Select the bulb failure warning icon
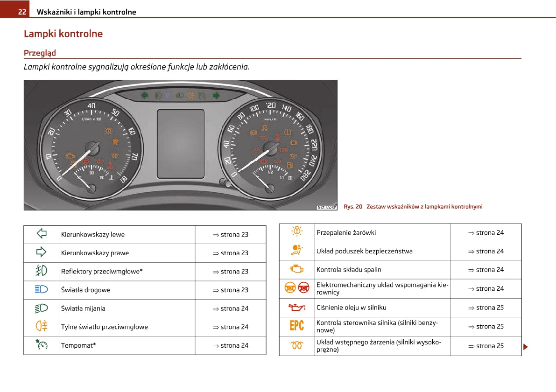The height and width of the screenshot is (392, 556). pyautogui.click(x=297, y=232)
